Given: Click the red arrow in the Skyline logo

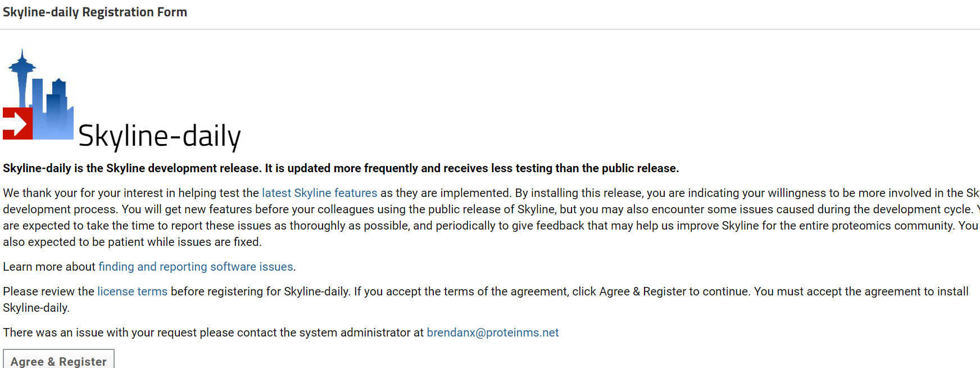Looking at the screenshot, I should click(x=17, y=123).
